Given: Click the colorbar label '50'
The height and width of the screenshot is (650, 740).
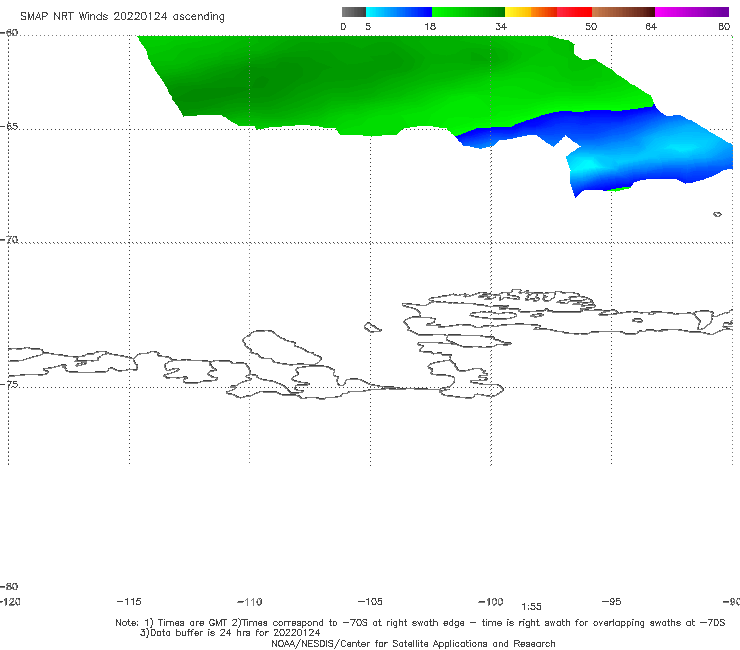Looking at the screenshot, I should [x=591, y=26].
